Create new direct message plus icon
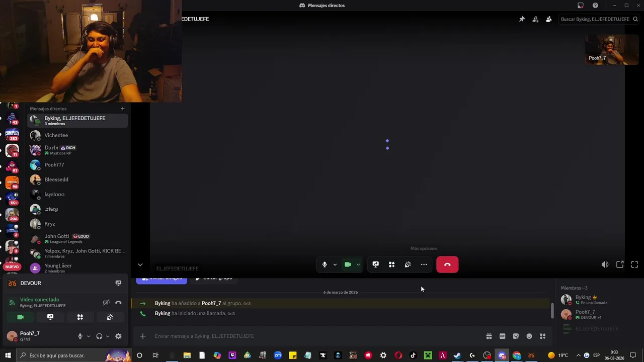The width and height of the screenshot is (644, 362). click(x=122, y=109)
